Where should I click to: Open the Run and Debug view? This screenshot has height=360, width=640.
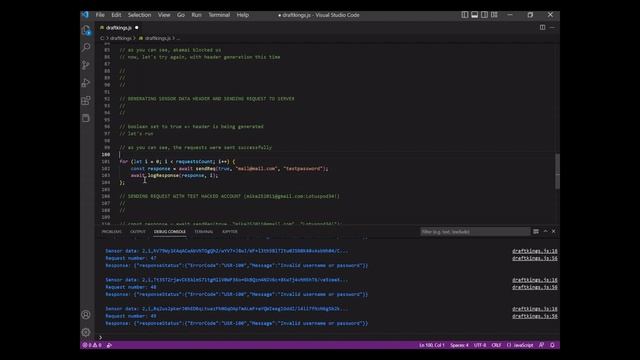coord(86,83)
